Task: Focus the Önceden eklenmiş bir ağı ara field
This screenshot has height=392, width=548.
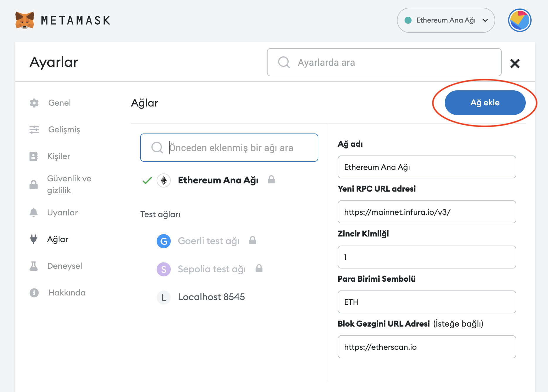Action: (x=229, y=148)
